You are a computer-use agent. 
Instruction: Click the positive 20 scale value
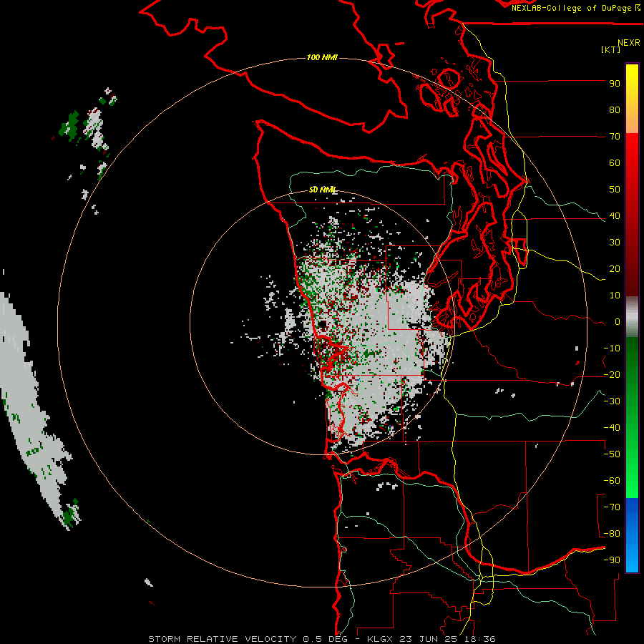pyautogui.click(x=615, y=269)
